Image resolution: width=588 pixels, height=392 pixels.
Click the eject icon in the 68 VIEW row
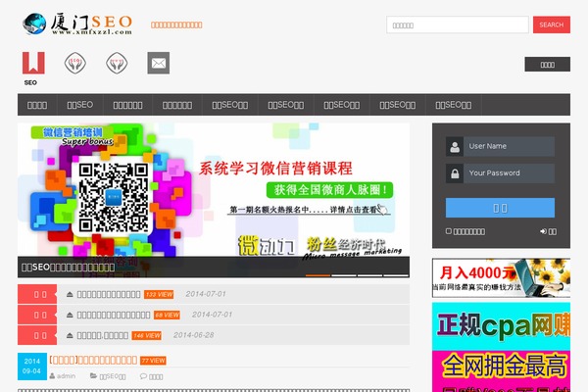pos(70,316)
